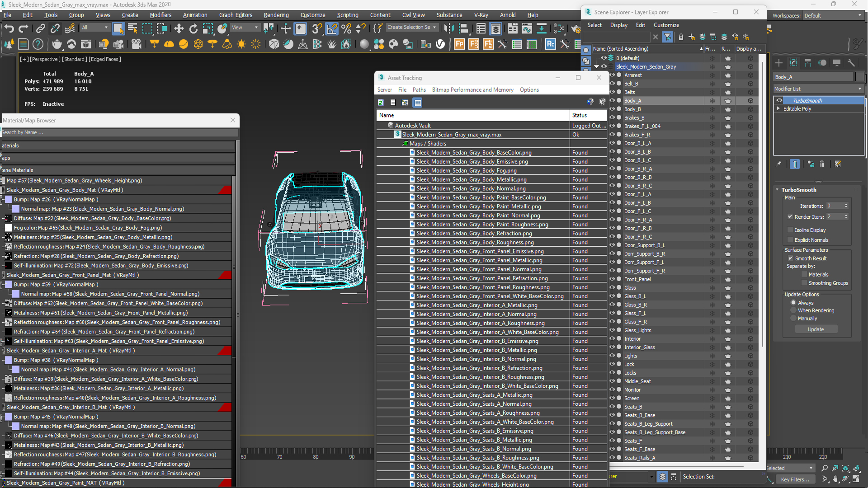Open the Modify panel tab icon
The height and width of the screenshot is (488, 868).
(x=793, y=63)
